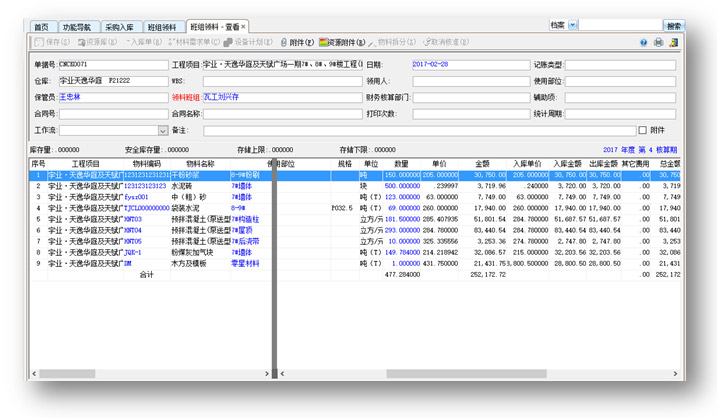
Task: Click the total amount 252,172.72
Action: point(488,274)
